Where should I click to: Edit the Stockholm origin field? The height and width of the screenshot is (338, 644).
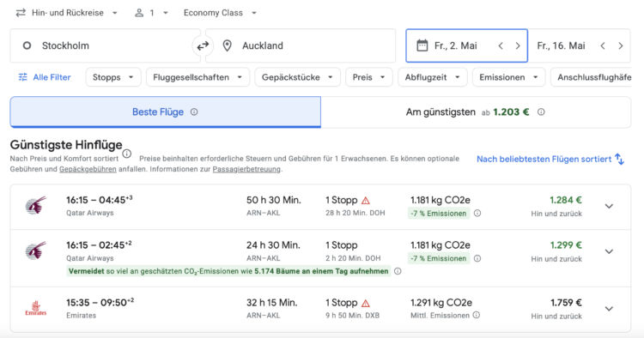point(105,45)
